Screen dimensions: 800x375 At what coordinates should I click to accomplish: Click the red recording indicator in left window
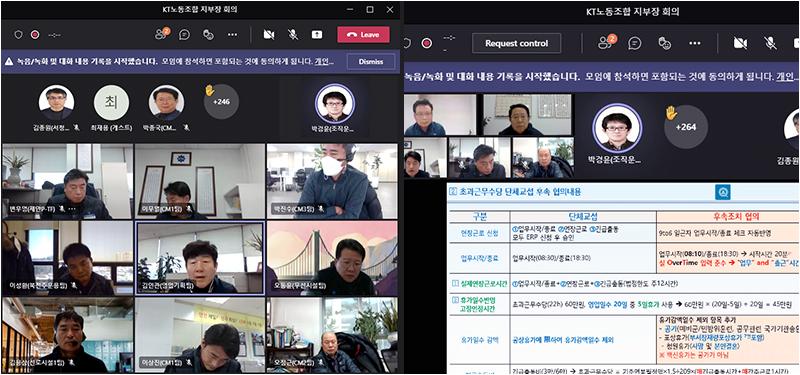(x=35, y=35)
